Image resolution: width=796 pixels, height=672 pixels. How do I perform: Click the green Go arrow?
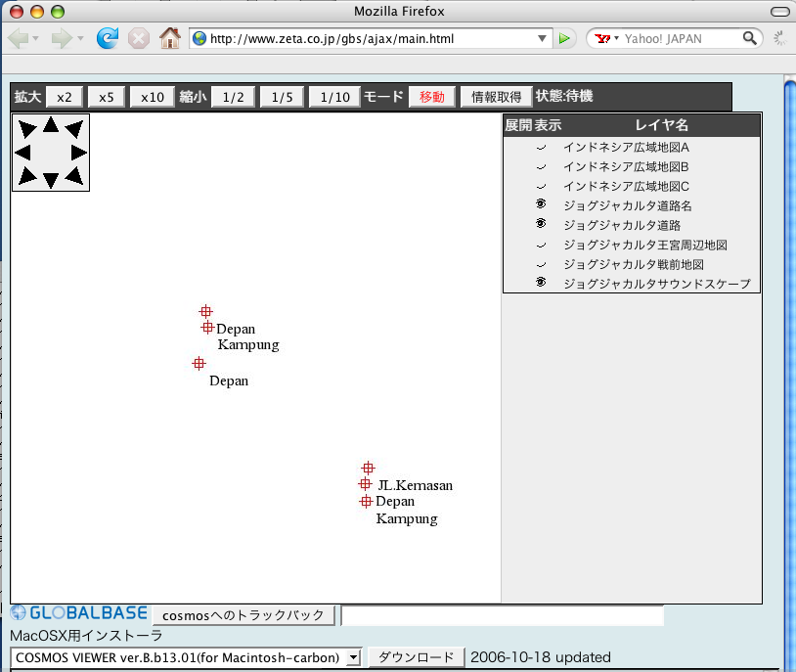click(564, 38)
